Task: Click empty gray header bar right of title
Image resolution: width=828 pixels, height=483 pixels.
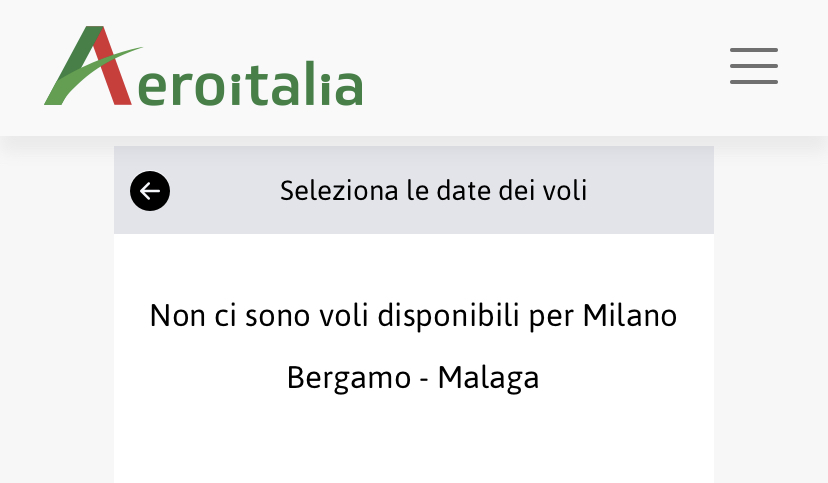Action: coord(655,190)
